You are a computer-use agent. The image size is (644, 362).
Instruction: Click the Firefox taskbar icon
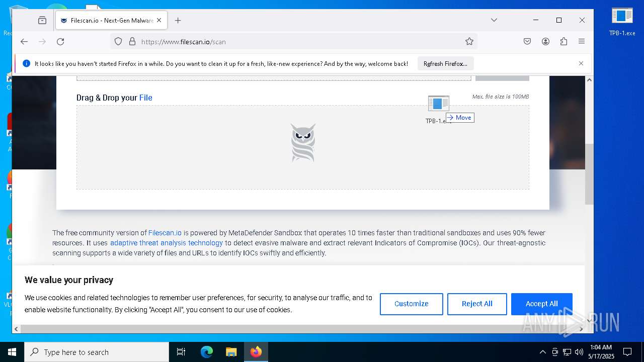pos(256,352)
